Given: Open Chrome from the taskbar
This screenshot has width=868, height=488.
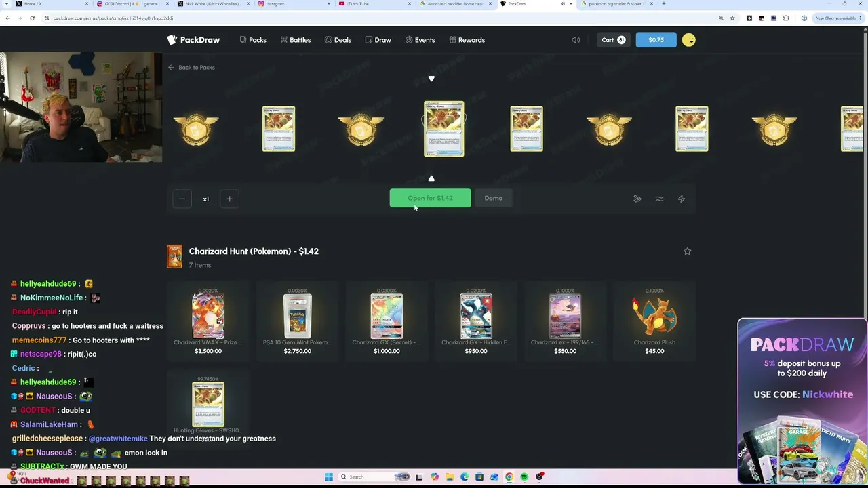Looking at the screenshot, I should 509,477.
